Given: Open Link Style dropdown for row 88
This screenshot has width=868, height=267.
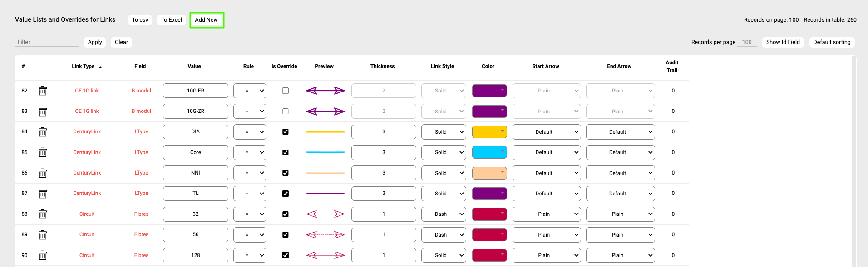Looking at the screenshot, I should [x=443, y=214].
